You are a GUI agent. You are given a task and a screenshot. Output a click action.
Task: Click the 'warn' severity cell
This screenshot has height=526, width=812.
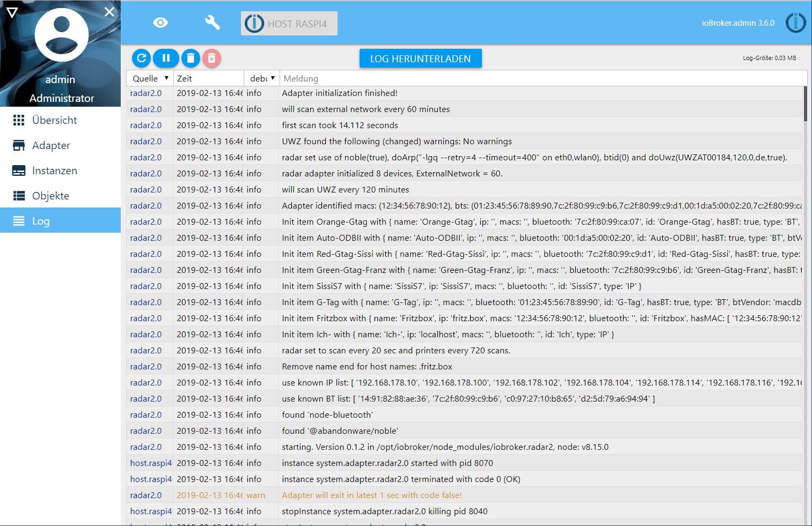click(256, 495)
